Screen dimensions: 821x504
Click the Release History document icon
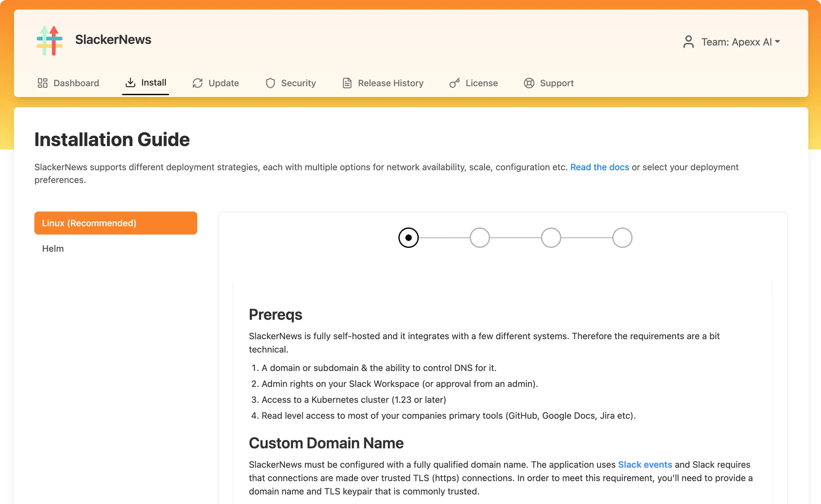pos(347,83)
